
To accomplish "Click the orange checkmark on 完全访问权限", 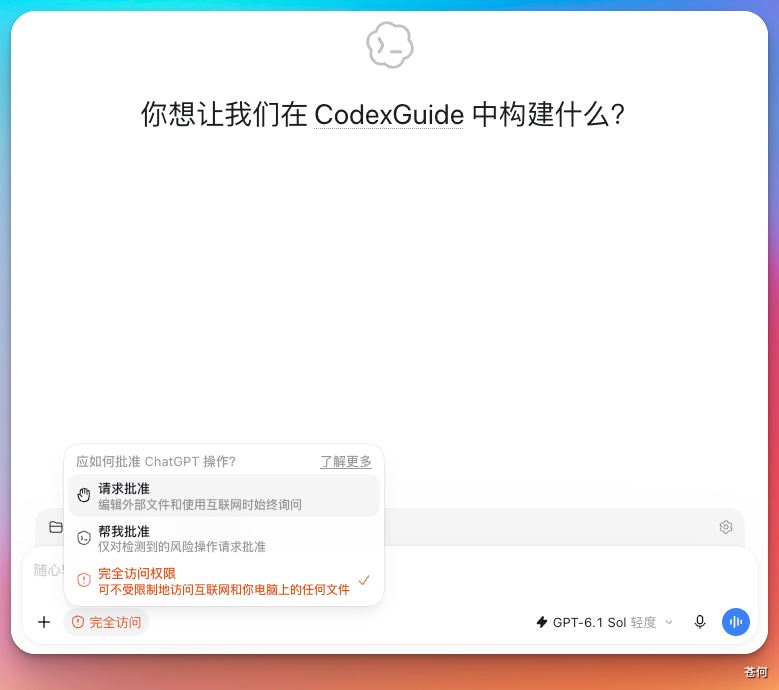I will coord(364,580).
